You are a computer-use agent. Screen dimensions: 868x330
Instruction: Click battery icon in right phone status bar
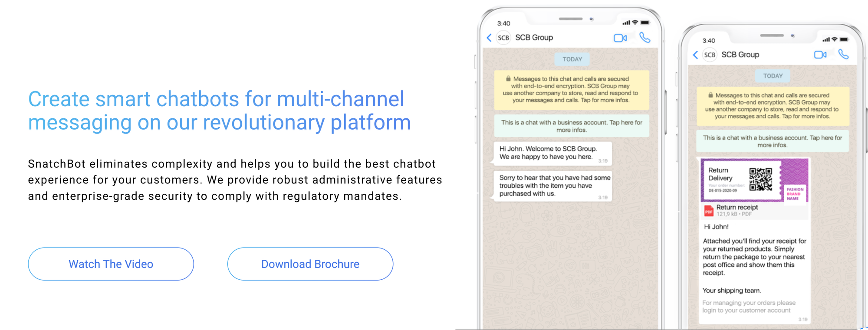(x=844, y=39)
